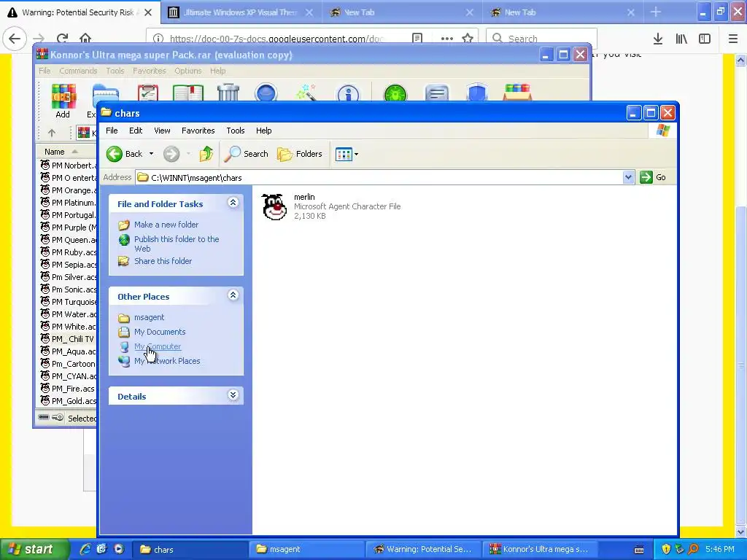Click the VirusScan bug icon in WinRAR
The image size is (747, 560).
click(x=395, y=93)
